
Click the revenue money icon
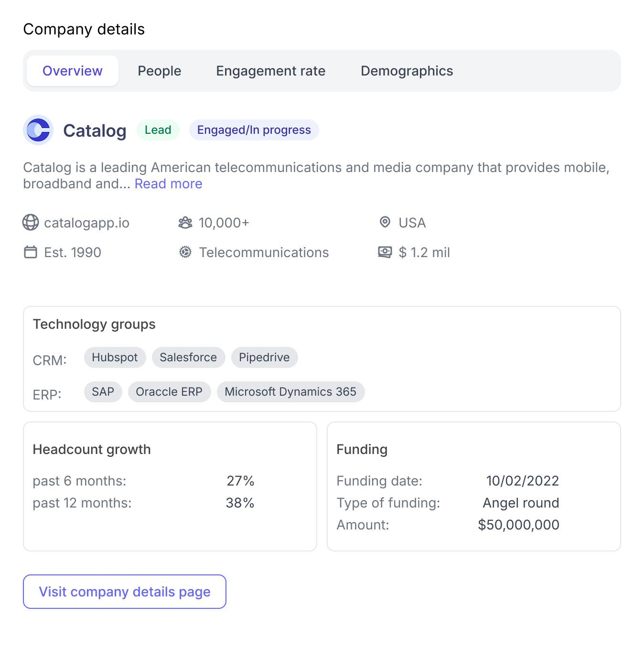pos(385,252)
